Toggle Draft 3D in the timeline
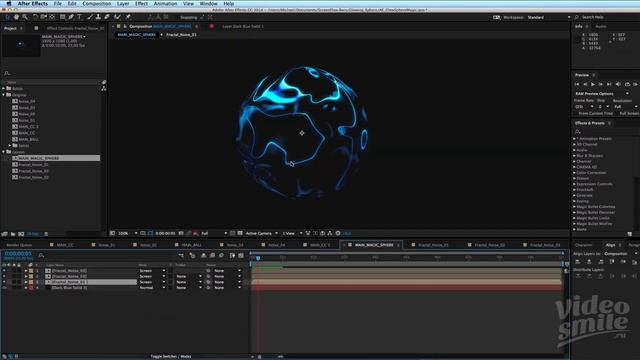Image resolution: width=640 pixels, height=360 pixels. point(192,255)
